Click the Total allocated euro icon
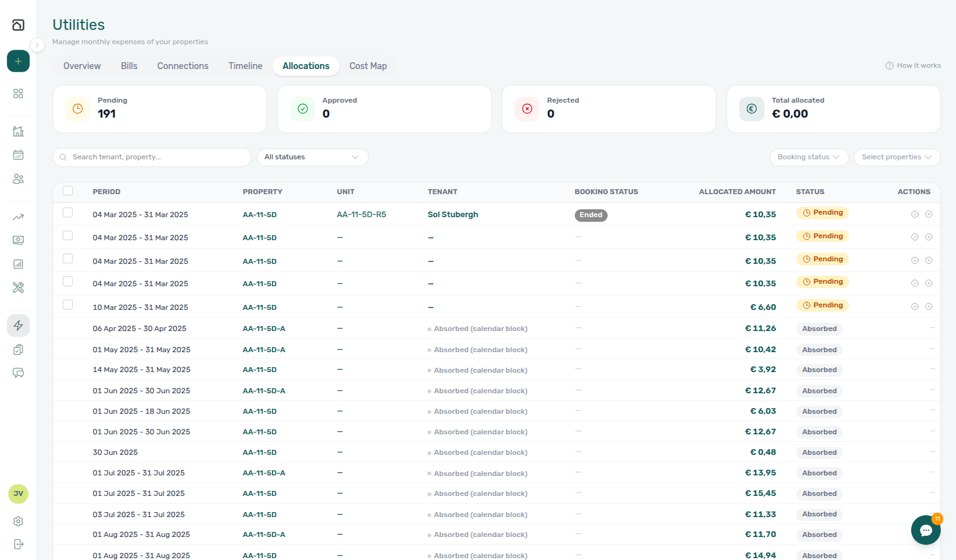The image size is (956, 560). coord(752,109)
